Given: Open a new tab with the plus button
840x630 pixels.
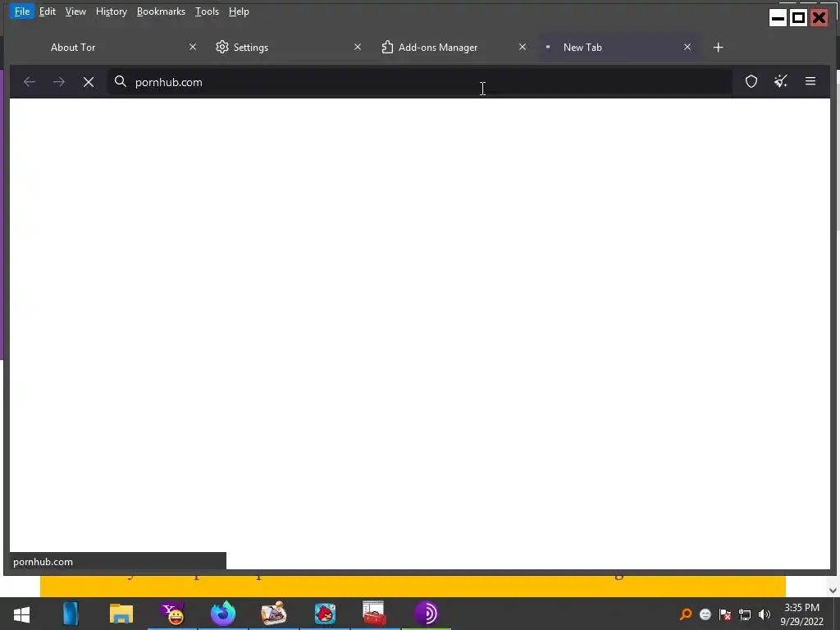Looking at the screenshot, I should coord(719,47).
